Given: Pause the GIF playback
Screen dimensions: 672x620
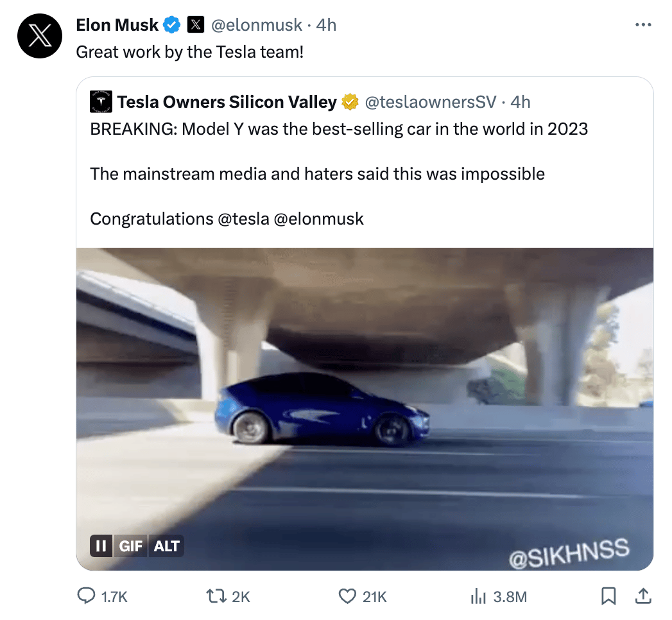Looking at the screenshot, I should pos(101,546).
